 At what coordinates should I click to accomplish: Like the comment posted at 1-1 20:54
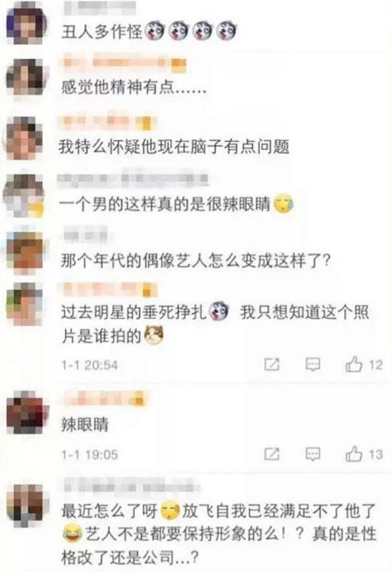tap(354, 364)
